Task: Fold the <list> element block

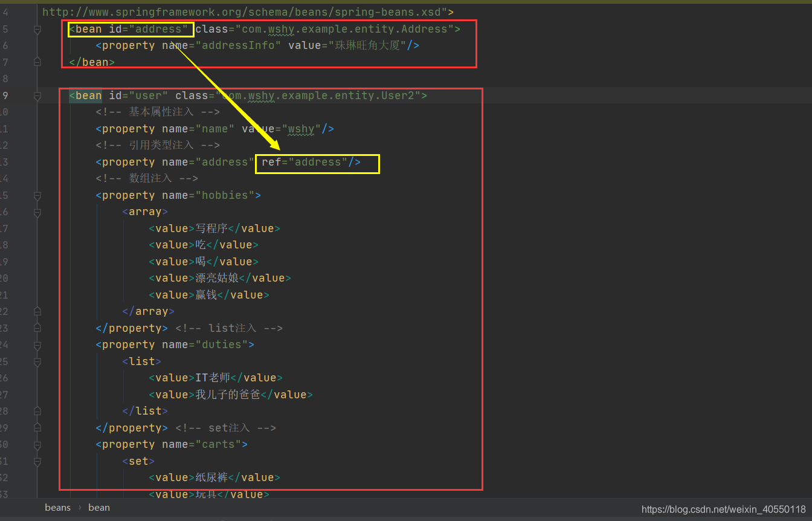Action: (x=37, y=361)
